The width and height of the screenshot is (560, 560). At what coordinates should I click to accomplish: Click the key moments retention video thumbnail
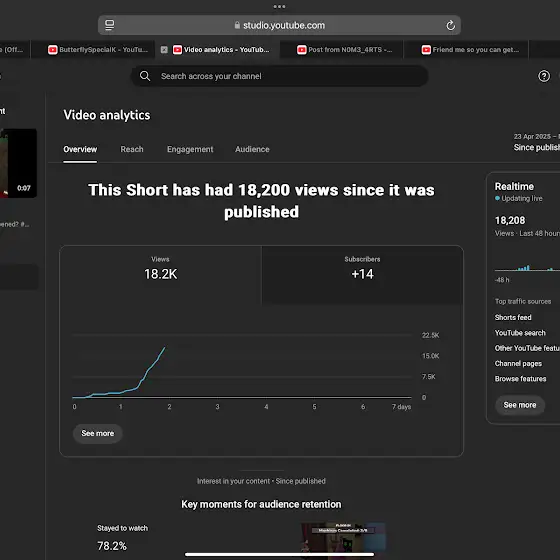343,540
